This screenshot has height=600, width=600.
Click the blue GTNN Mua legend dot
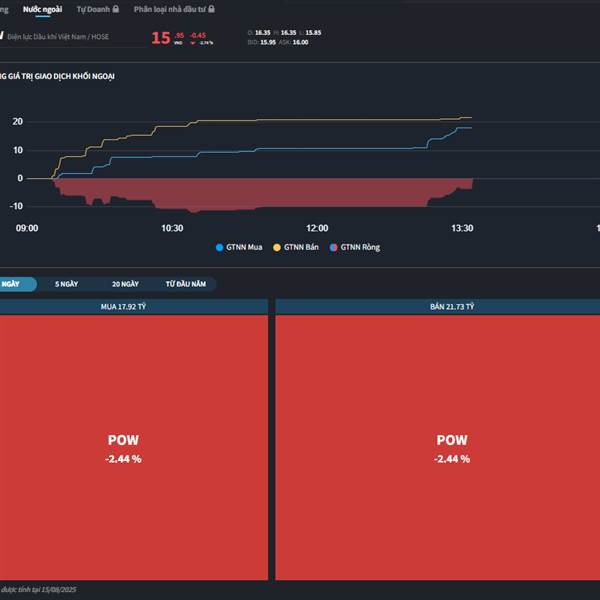pos(219,248)
